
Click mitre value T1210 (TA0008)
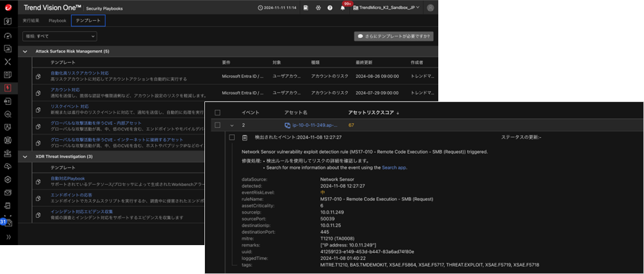point(338,239)
